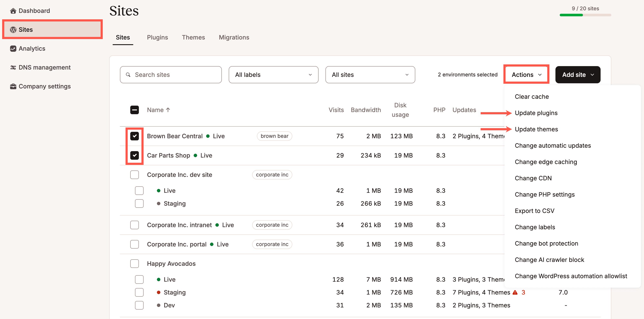Click the WordPress icon next to Sites
The image size is (644, 319).
(13, 30)
